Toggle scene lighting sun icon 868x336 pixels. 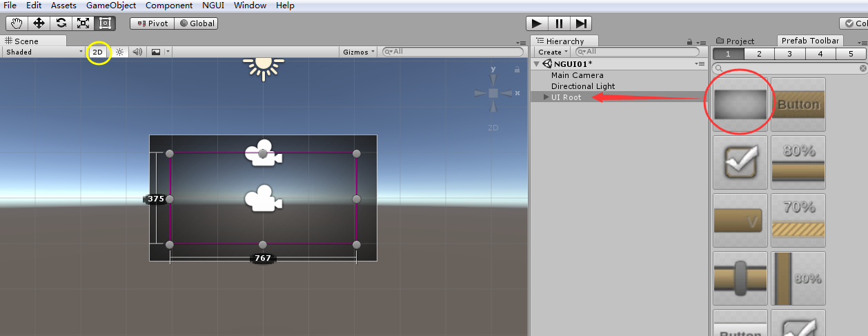coord(119,52)
